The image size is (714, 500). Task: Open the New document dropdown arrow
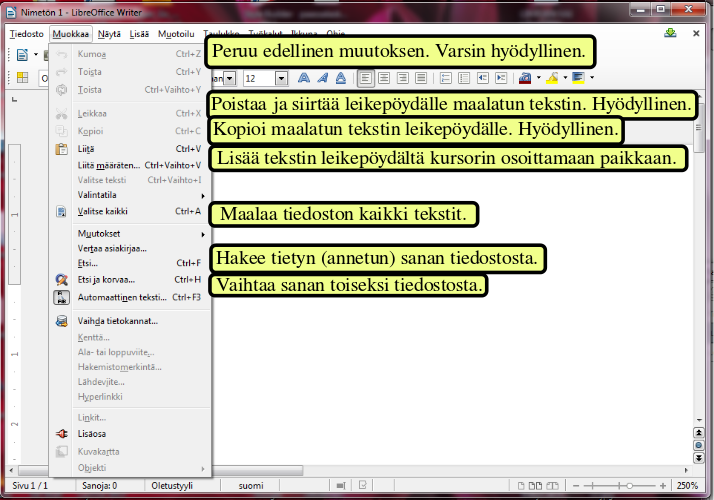click(x=36, y=55)
